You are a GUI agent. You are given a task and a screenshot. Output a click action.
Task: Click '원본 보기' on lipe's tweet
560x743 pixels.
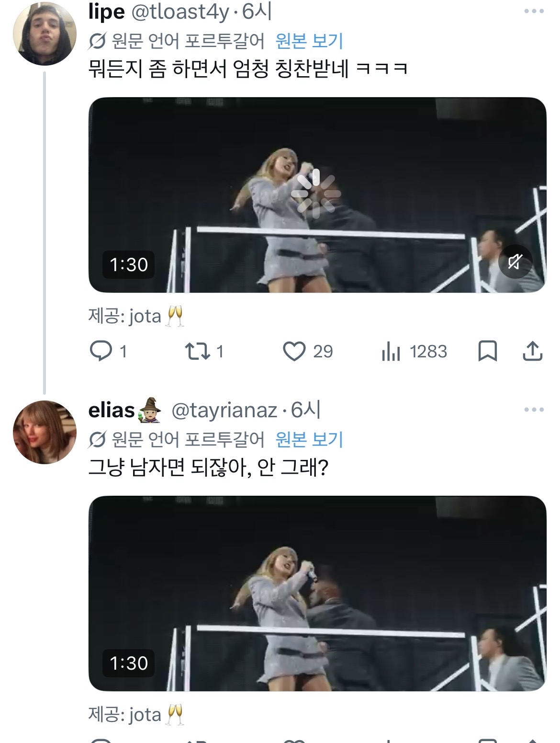tap(309, 41)
